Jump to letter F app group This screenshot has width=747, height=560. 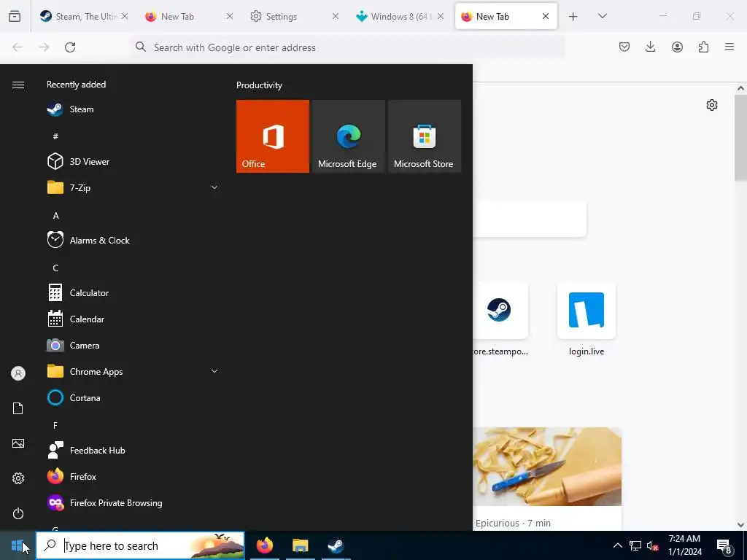pos(55,425)
